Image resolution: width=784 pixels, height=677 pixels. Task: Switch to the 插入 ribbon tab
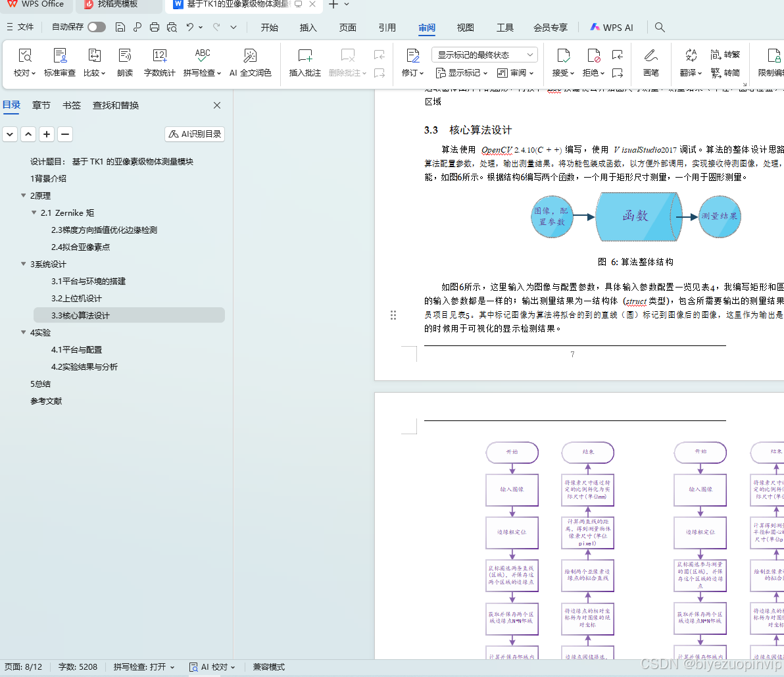tap(307, 28)
